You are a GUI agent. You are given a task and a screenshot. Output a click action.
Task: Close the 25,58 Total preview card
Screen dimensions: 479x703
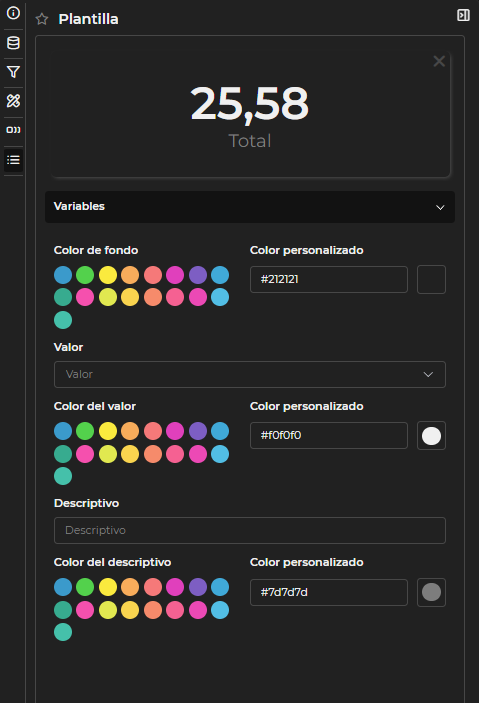439,61
